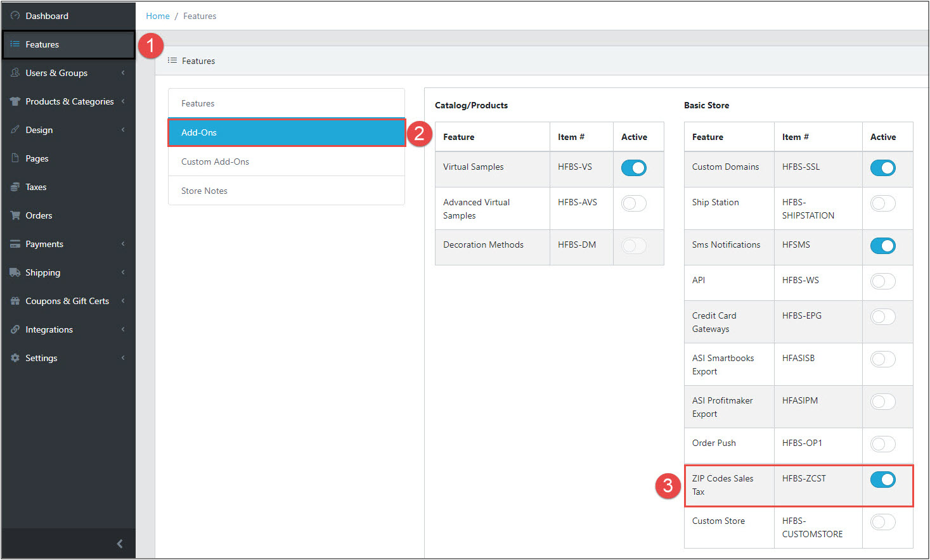Click the Dashboard icon in sidebar
This screenshot has height=560, width=930.
[15, 16]
